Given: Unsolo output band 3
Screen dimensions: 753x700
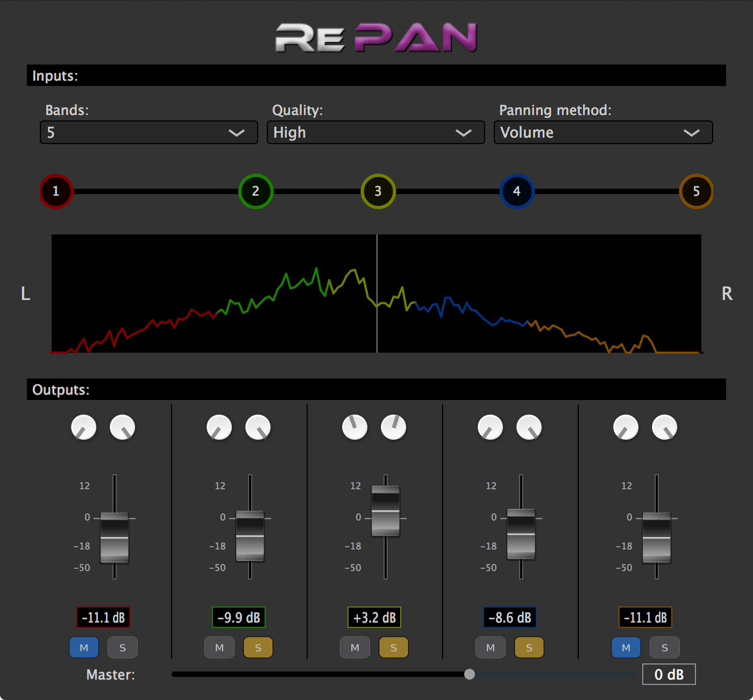Looking at the screenshot, I should [x=394, y=648].
